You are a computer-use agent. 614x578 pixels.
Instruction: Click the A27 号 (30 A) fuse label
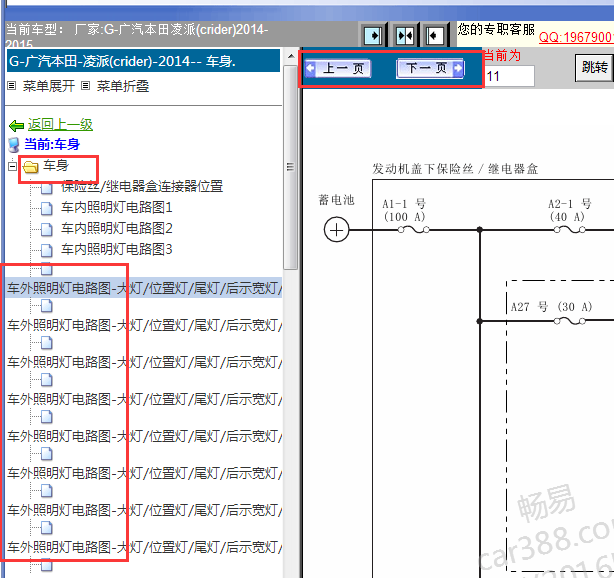click(551, 307)
